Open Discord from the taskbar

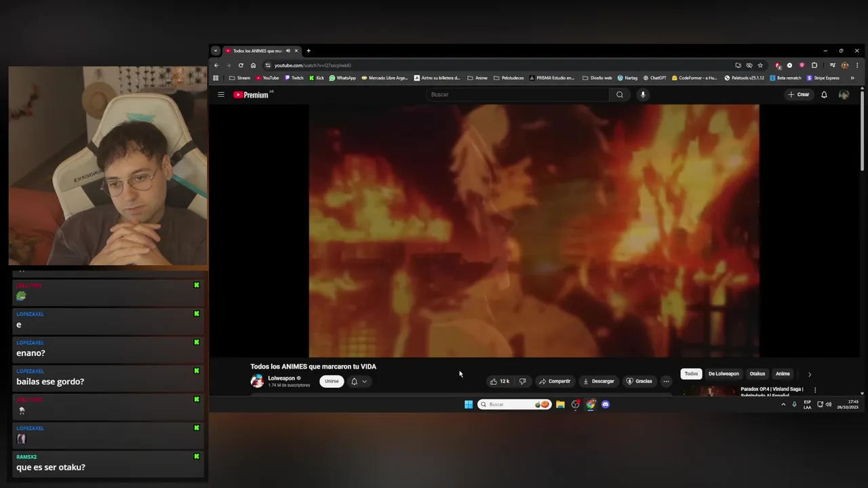[606, 405]
